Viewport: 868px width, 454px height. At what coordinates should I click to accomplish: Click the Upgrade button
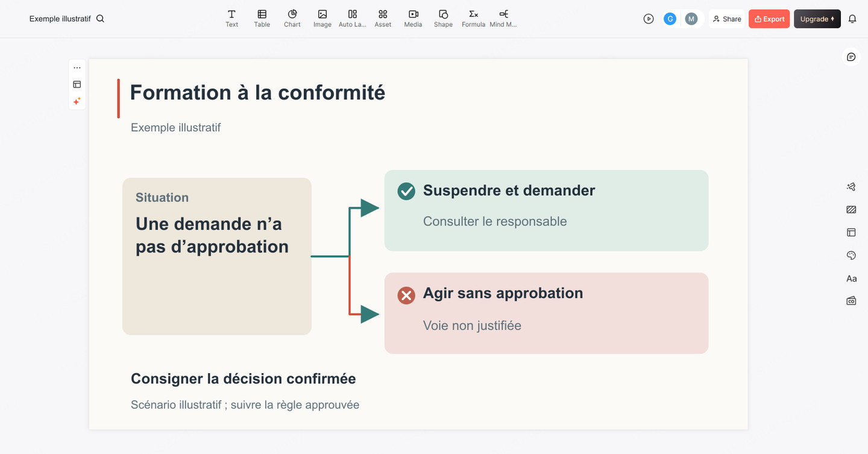817,19
